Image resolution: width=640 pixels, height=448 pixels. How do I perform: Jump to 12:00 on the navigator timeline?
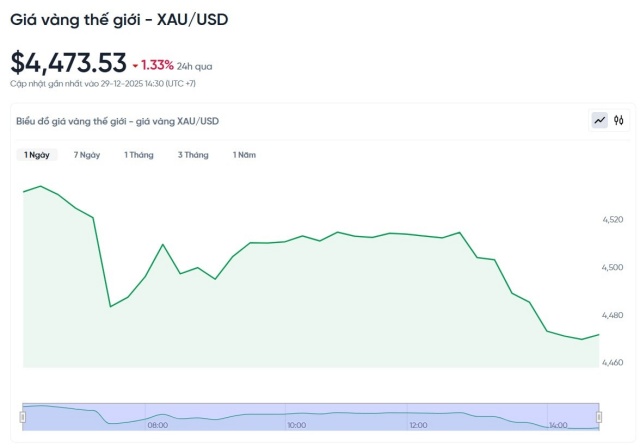coord(418,425)
